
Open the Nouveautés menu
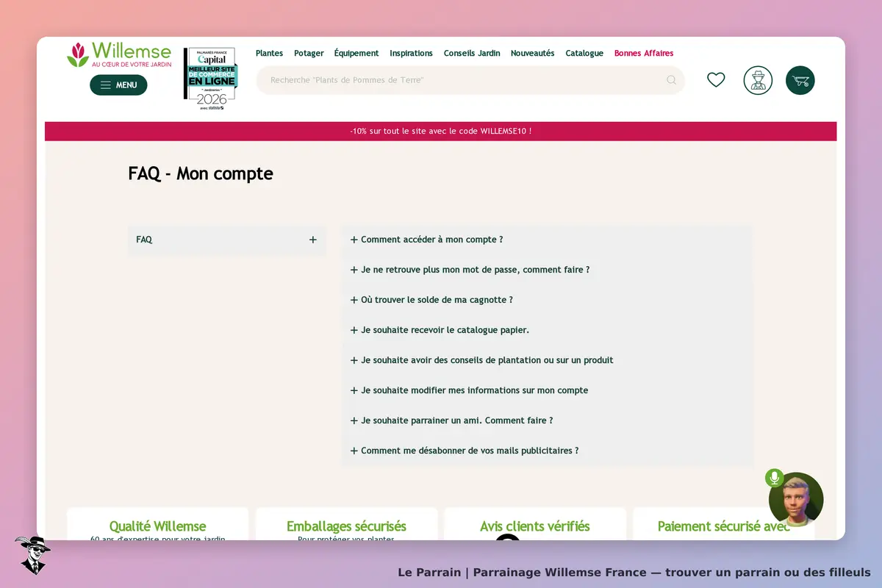533,53
